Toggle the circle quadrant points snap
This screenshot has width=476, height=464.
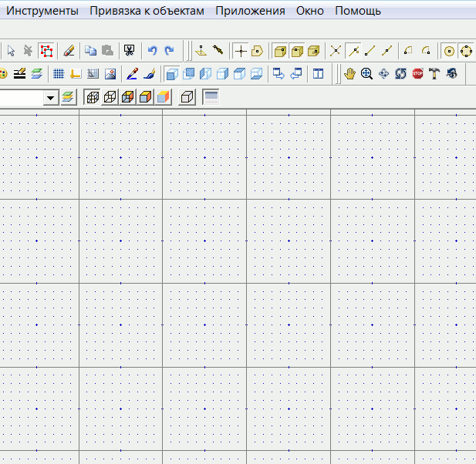[x=466, y=51]
